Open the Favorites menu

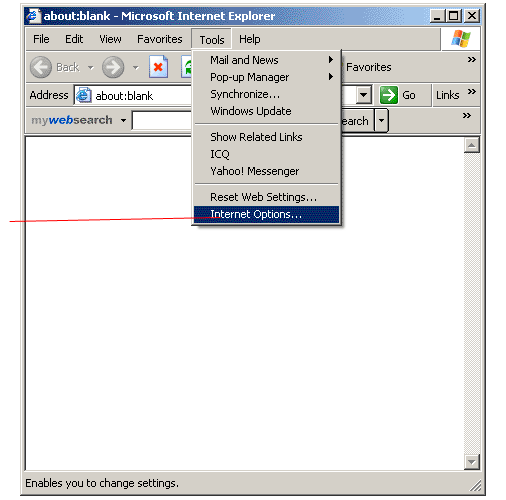(160, 39)
